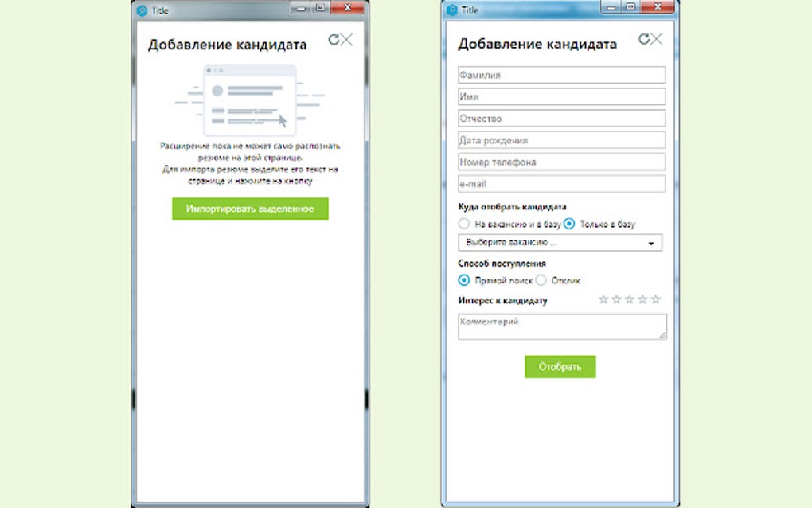Click Импортировать выделенное button
The width and height of the screenshot is (812, 508).
pyautogui.click(x=250, y=209)
